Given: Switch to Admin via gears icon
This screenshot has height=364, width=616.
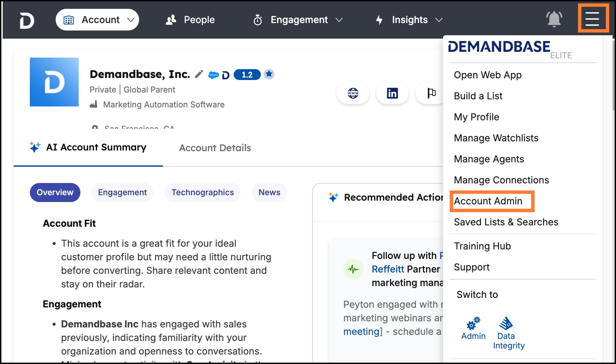Looking at the screenshot, I should tap(474, 328).
